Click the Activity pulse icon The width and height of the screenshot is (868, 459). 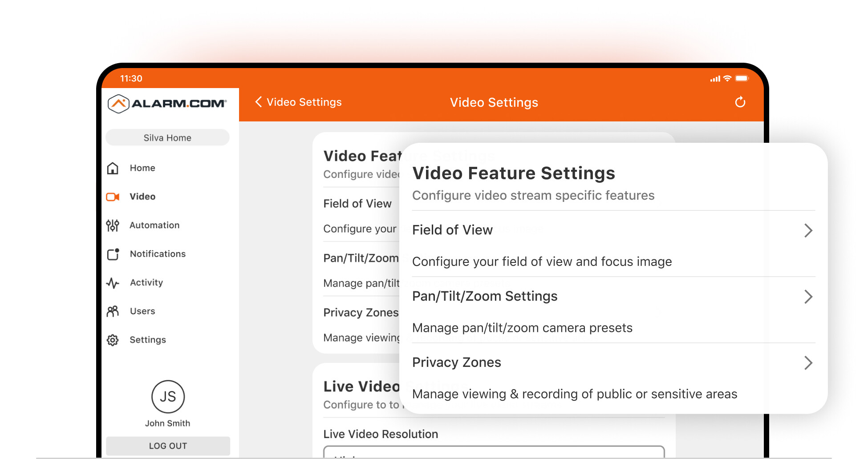click(x=113, y=283)
